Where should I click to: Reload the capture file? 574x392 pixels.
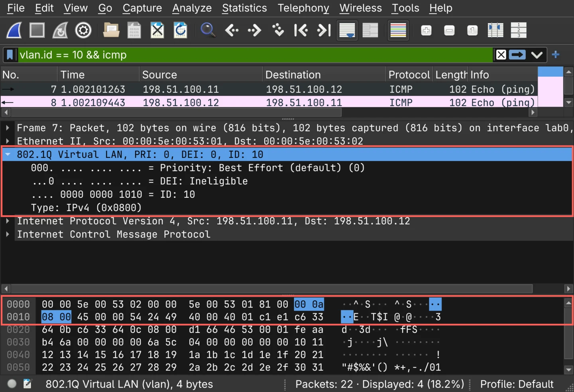(x=180, y=30)
